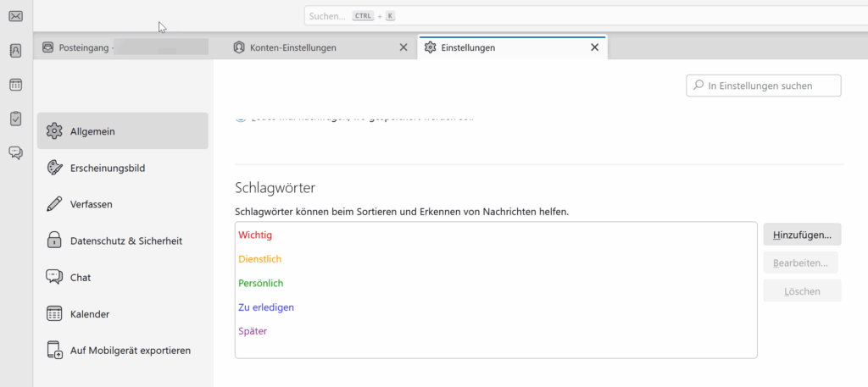
Task: Open Verfassen settings category
Action: 92,204
